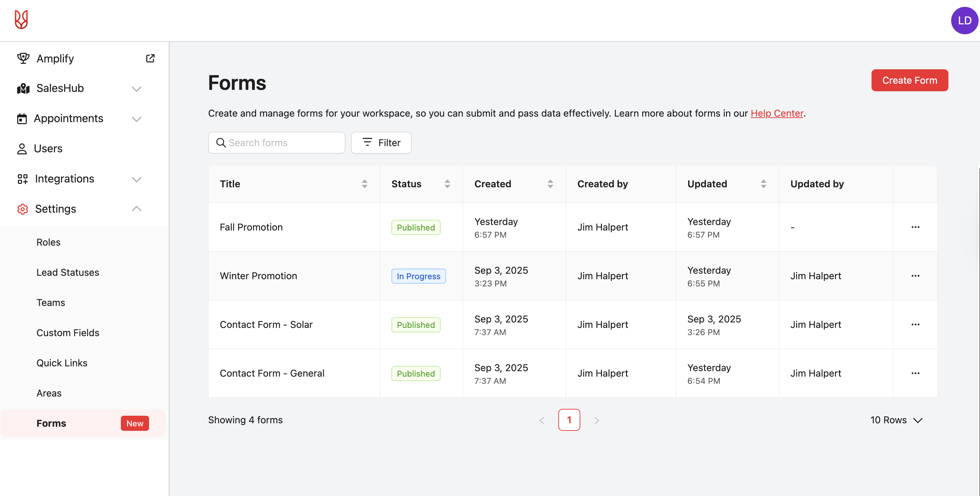Go to Custom Fields settings
This screenshot has width=980, height=496.
68,333
